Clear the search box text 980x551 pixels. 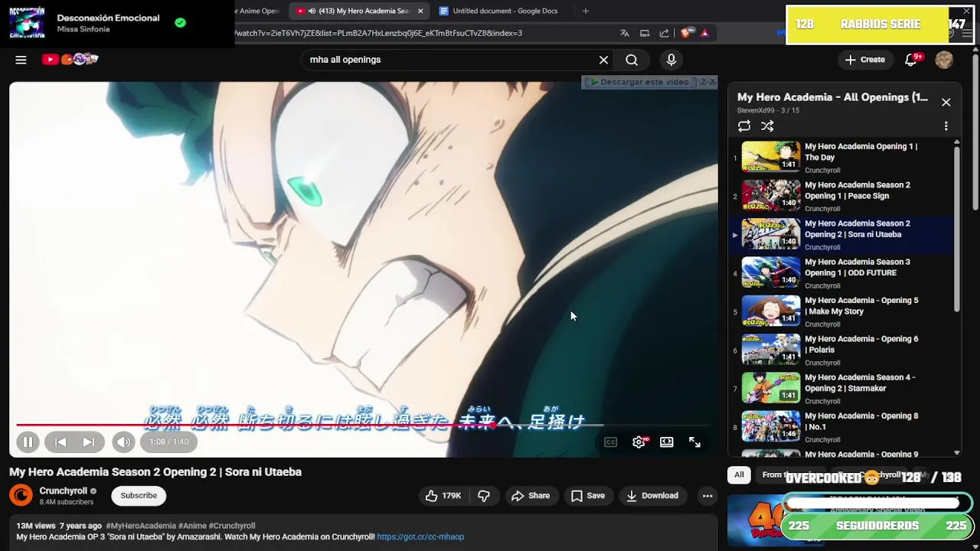(x=603, y=60)
